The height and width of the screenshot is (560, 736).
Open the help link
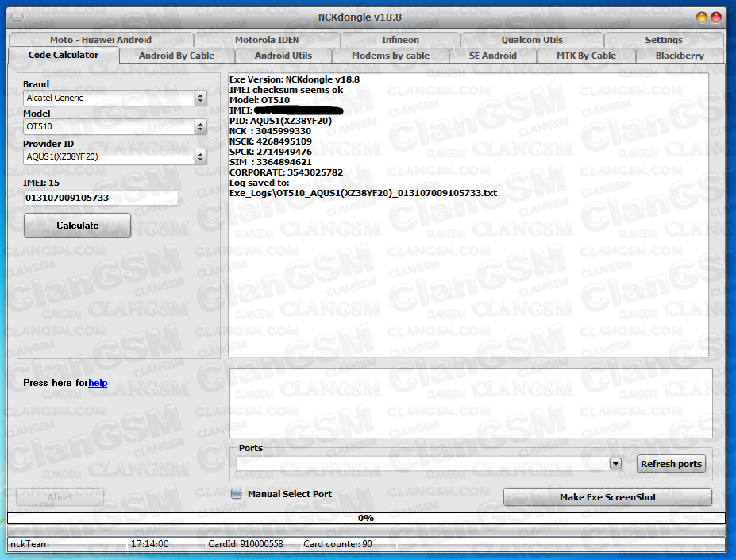click(x=98, y=383)
